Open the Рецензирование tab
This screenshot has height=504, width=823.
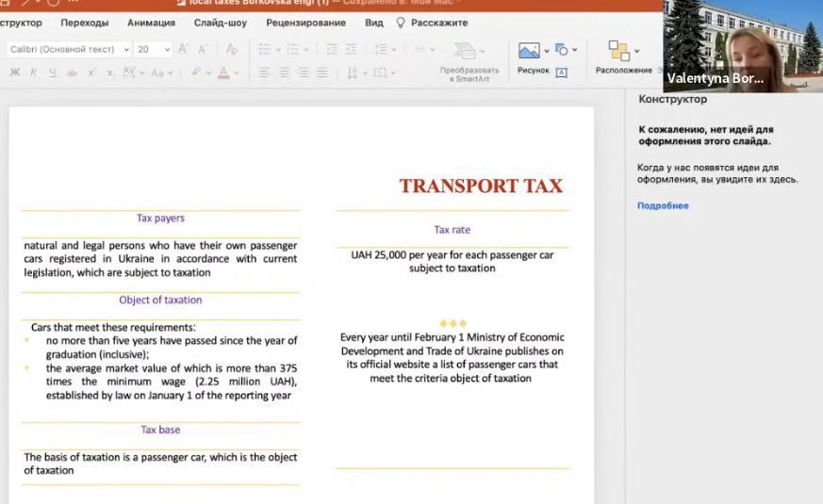click(x=306, y=23)
